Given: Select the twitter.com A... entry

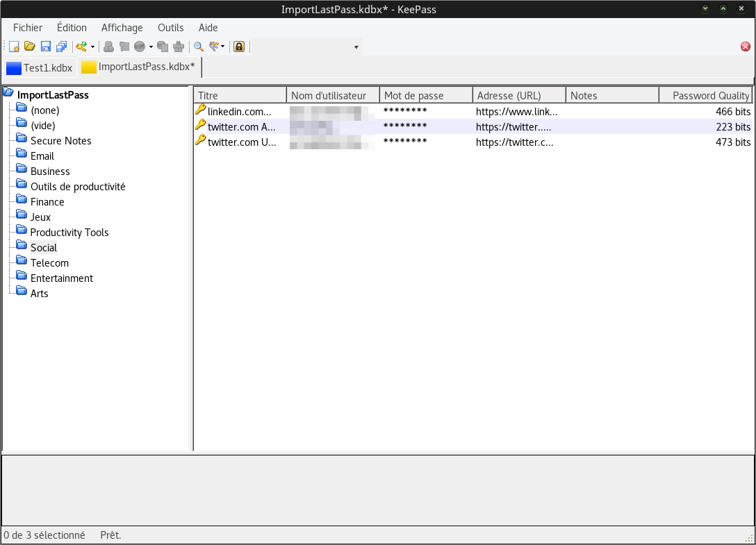Looking at the screenshot, I should pos(473,127).
